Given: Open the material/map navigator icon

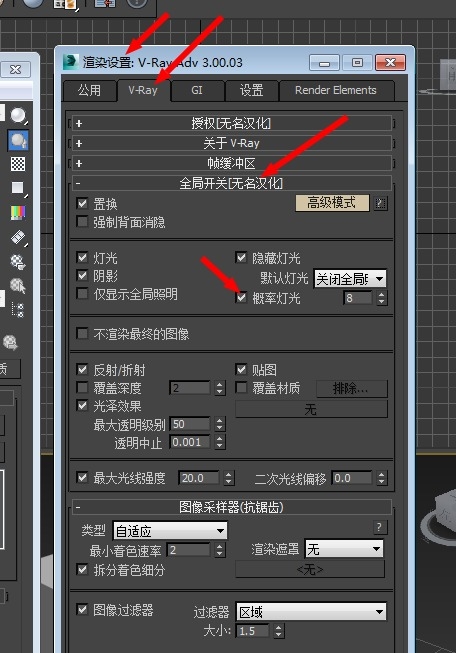Looking at the screenshot, I should click(18, 310).
